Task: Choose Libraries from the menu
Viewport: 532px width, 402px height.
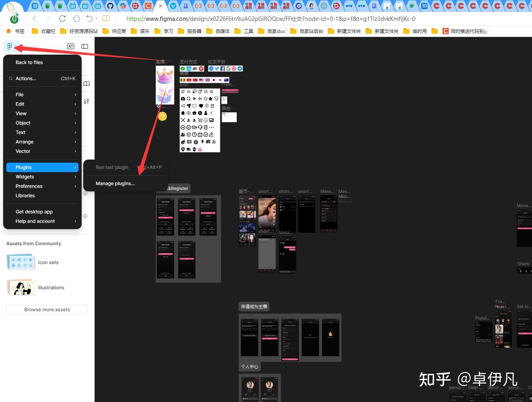Action: (x=42, y=196)
